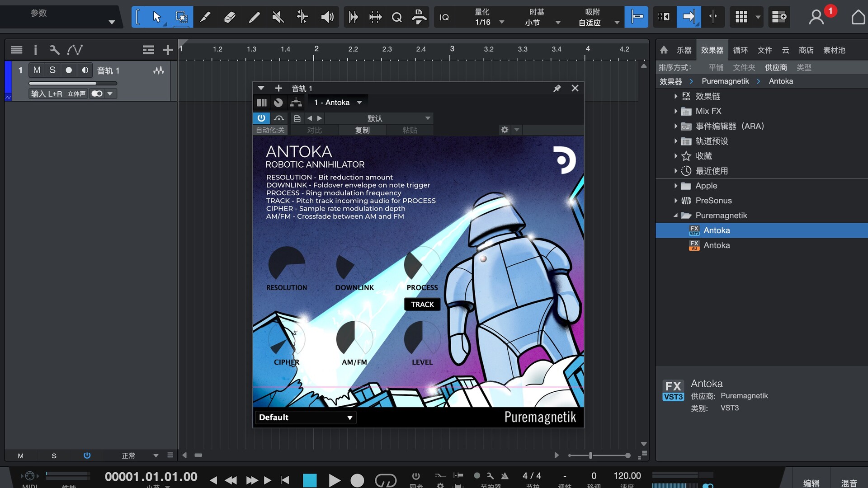This screenshot has height=488, width=868.
Task: Select the Listen speaker tool
Action: point(327,17)
